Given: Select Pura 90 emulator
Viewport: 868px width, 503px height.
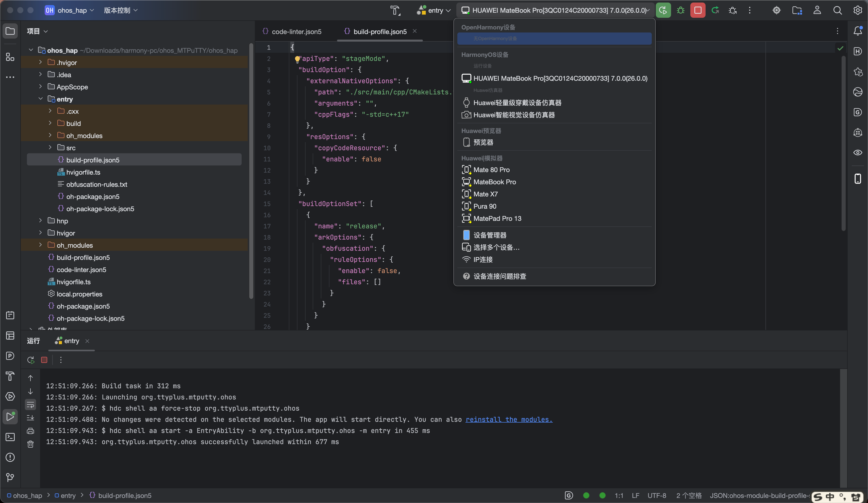Looking at the screenshot, I should click(555, 206).
